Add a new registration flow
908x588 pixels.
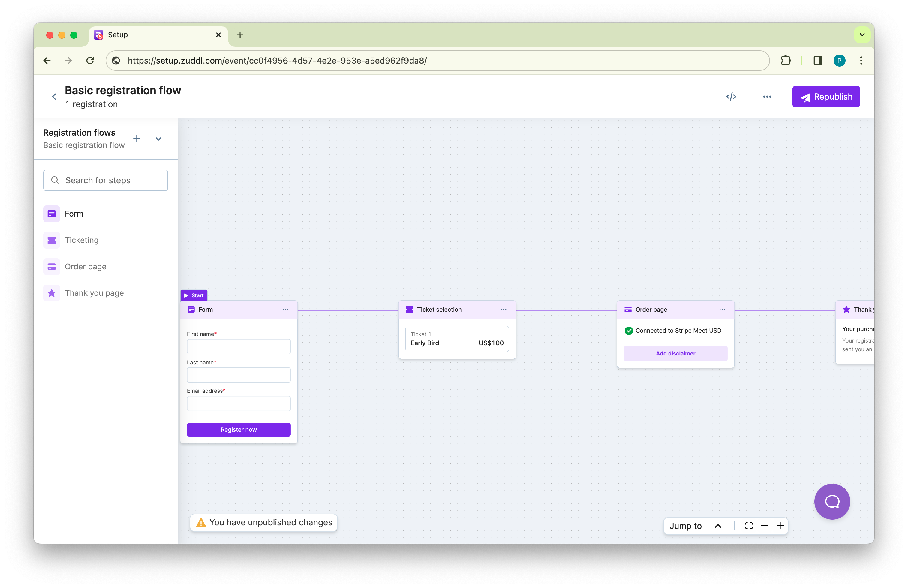tap(137, 139)
